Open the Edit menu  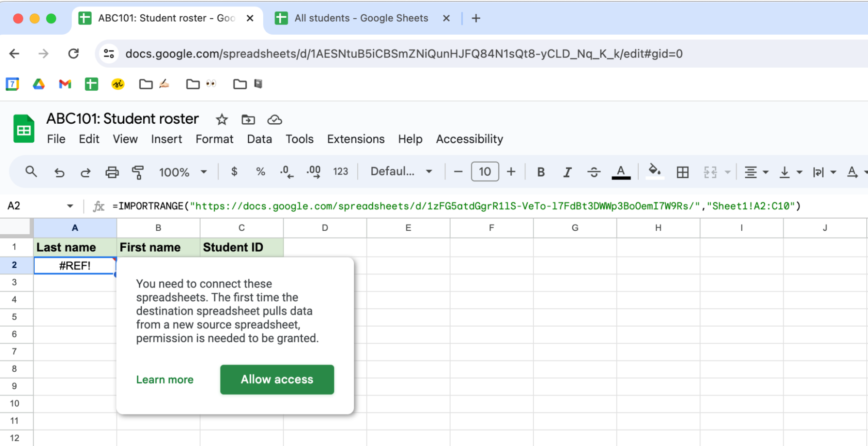[x=89, y=139]
